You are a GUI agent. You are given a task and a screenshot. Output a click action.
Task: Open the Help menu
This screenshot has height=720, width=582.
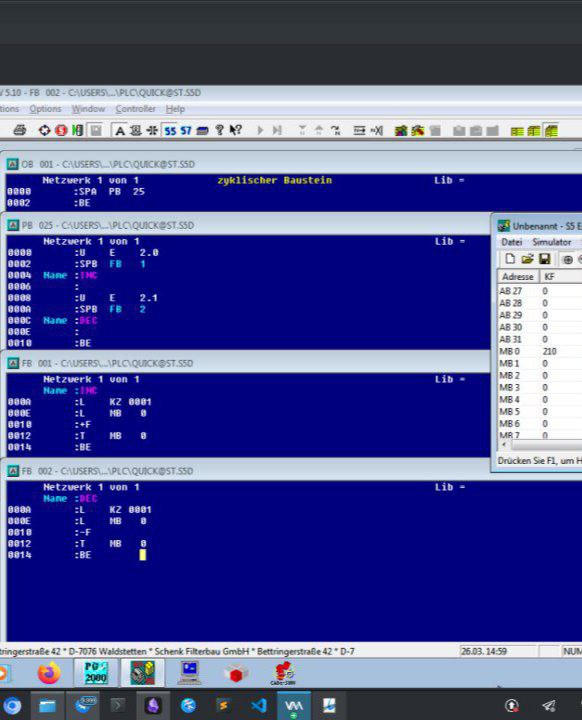pos(175,109)
